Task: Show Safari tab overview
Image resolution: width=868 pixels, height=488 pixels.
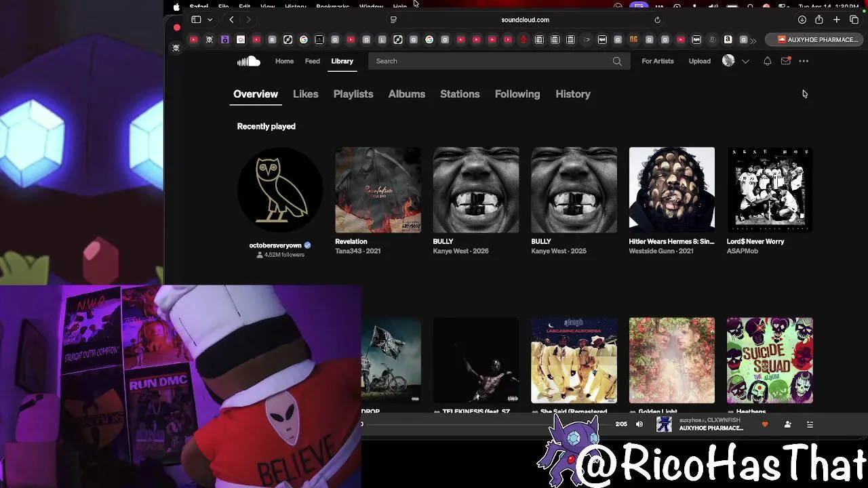Action: 854,20
